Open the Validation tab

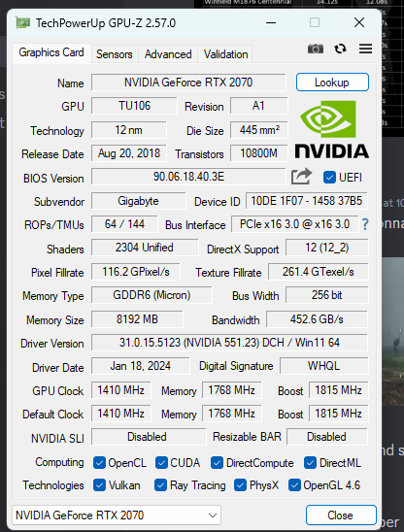point(225,54)
